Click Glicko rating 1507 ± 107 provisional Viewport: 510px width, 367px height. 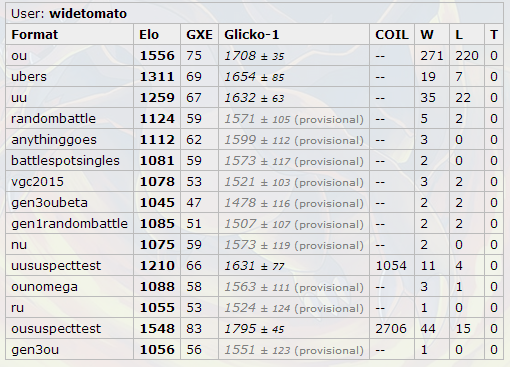(x=294, y=224)
